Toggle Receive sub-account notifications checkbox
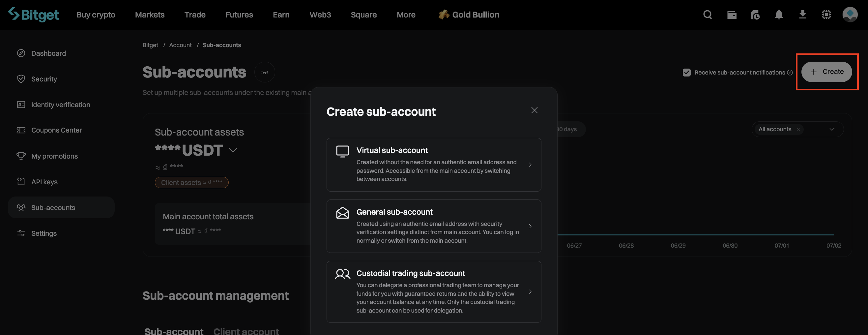Screen dimensions: 868x335 click(686, 73)
